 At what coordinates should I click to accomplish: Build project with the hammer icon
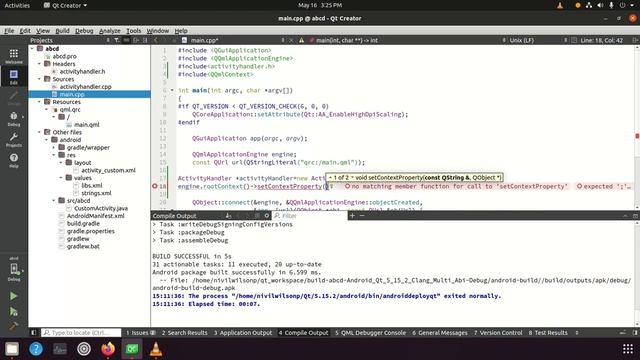tap(13, 326)
